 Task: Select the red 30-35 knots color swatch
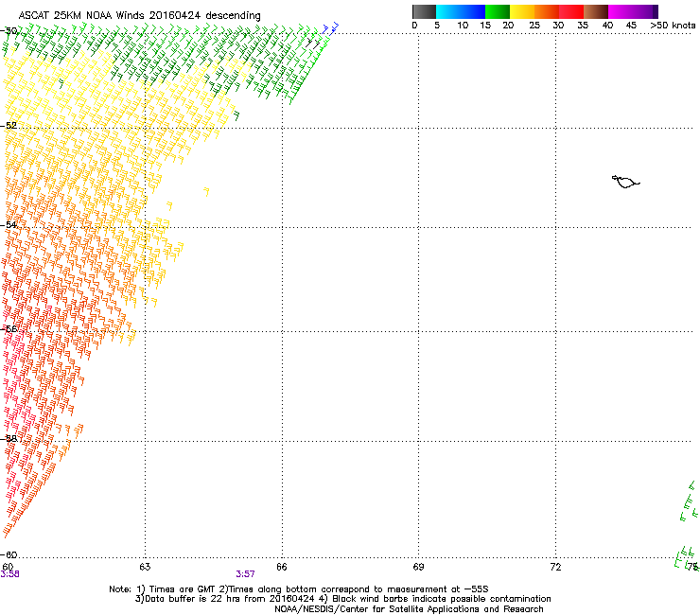(571, 11)
